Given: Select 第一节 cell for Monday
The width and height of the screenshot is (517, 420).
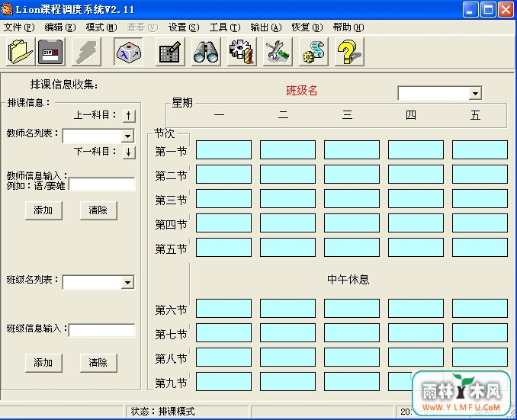Looking at the screenshot, I should point(223,149).
